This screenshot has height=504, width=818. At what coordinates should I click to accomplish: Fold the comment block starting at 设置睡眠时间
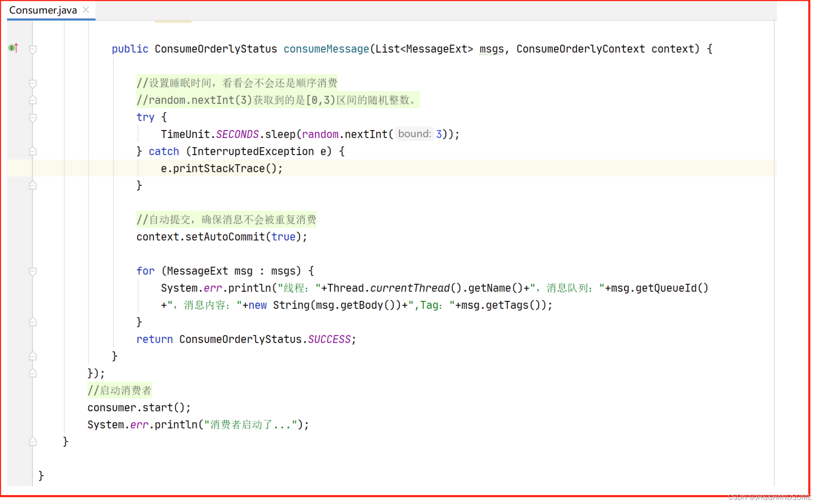coord(33,83)
